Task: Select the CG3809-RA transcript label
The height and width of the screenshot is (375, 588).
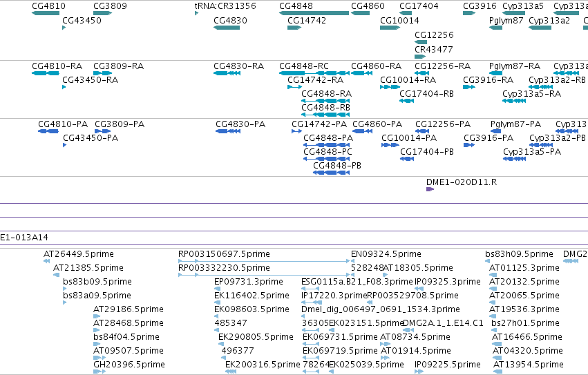Action: [119, 66]
